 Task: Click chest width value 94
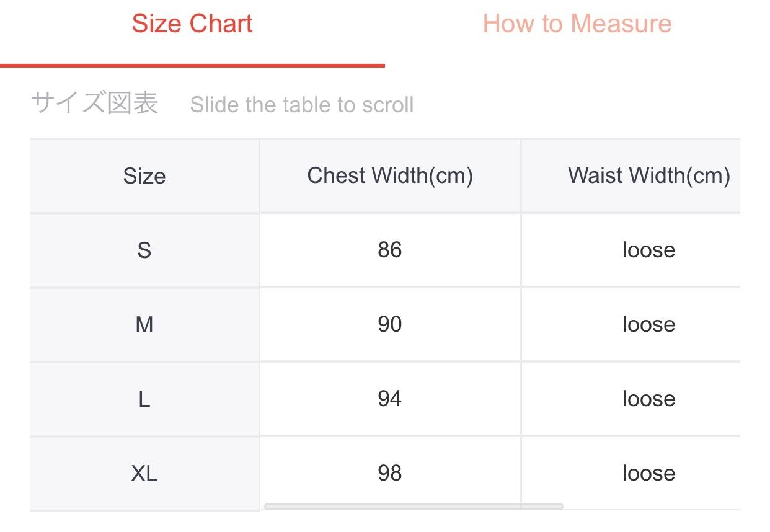pos(390,399)
